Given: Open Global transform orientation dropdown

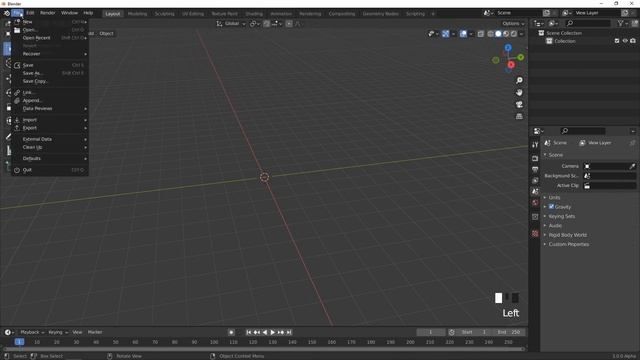Looking at the screenshot, I should (231, 24).
